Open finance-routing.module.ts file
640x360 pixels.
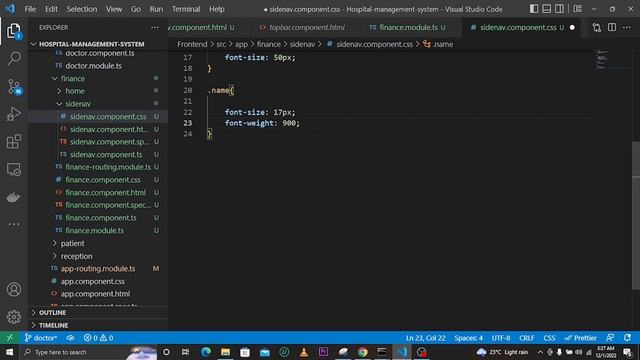(108, 167)
